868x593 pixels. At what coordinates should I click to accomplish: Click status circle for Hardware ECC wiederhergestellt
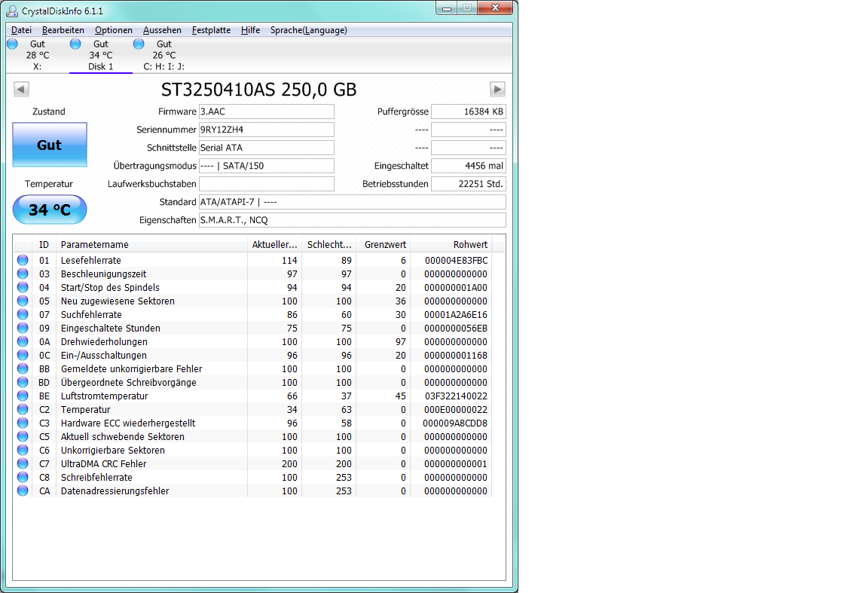pyautogui.click(x=23, y=423)
